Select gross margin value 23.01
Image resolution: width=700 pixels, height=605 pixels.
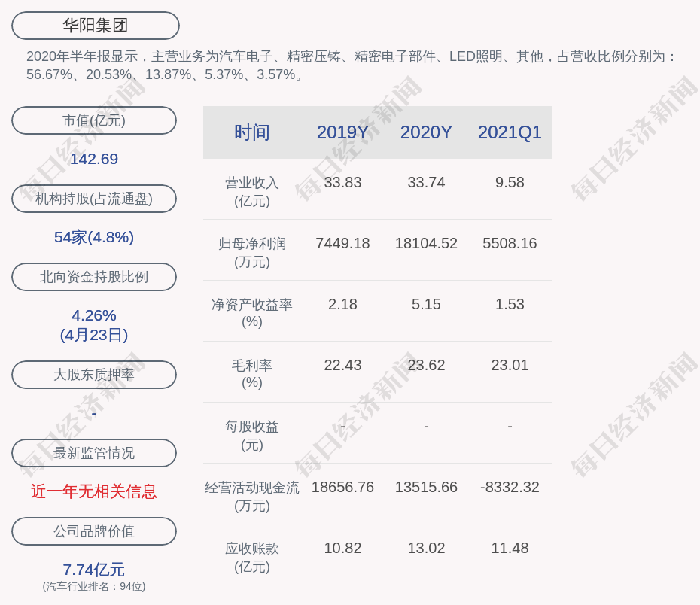tap(510, 366)
